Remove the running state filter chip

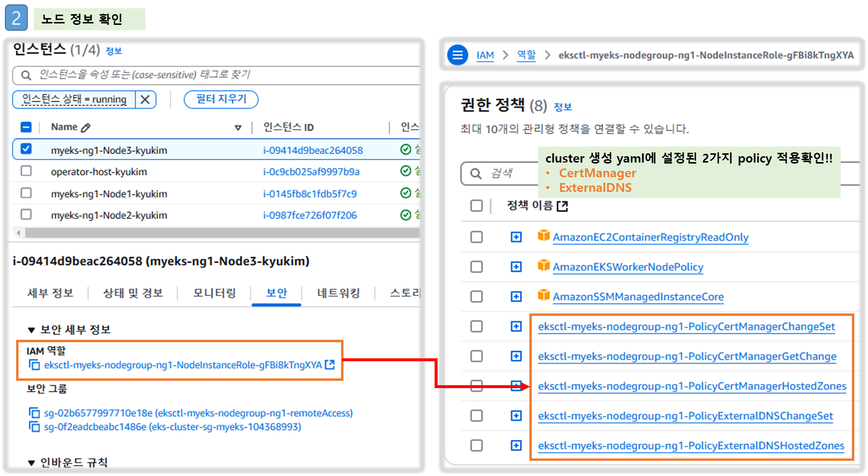click(145, 100)
